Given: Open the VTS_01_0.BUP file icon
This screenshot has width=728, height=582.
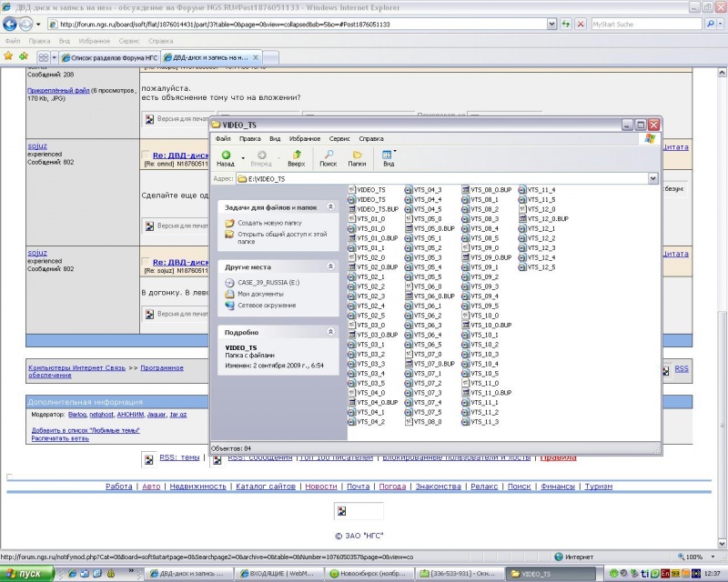Looking at the screenshot, I should pos(352,238).
